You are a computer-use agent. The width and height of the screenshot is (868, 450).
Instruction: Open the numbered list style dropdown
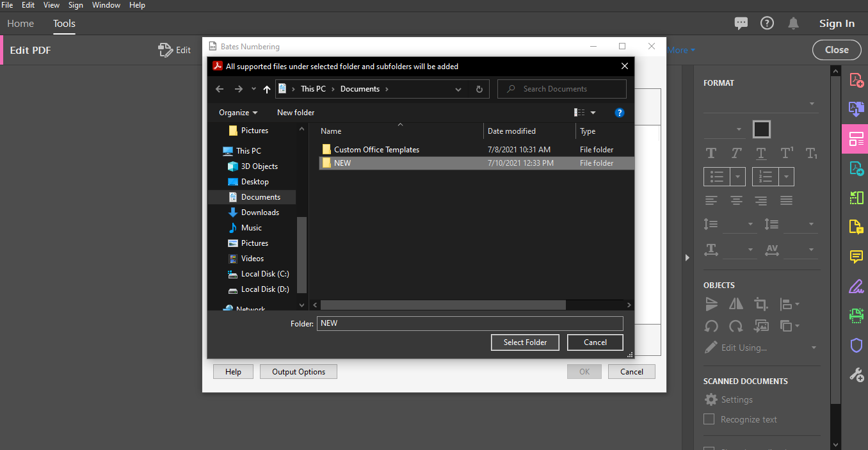pos(787,177)
